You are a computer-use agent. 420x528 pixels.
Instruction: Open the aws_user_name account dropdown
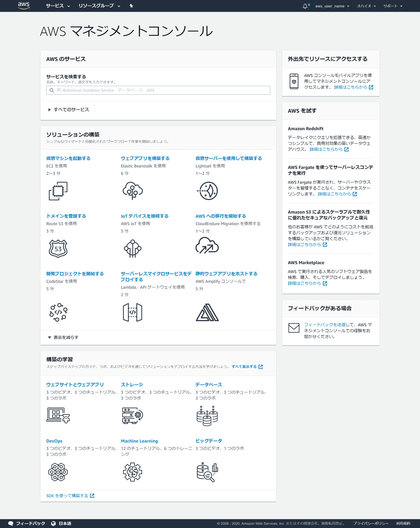click(x=332, y=6)
